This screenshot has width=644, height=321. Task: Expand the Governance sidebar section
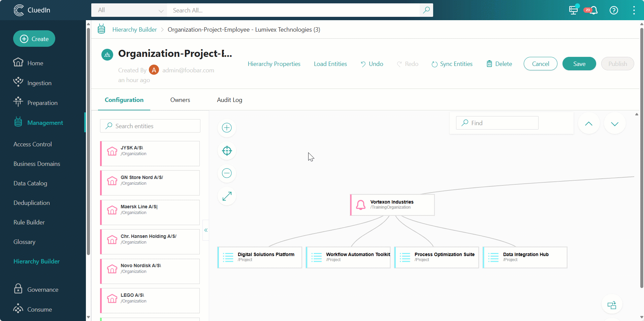coord(43,289)
